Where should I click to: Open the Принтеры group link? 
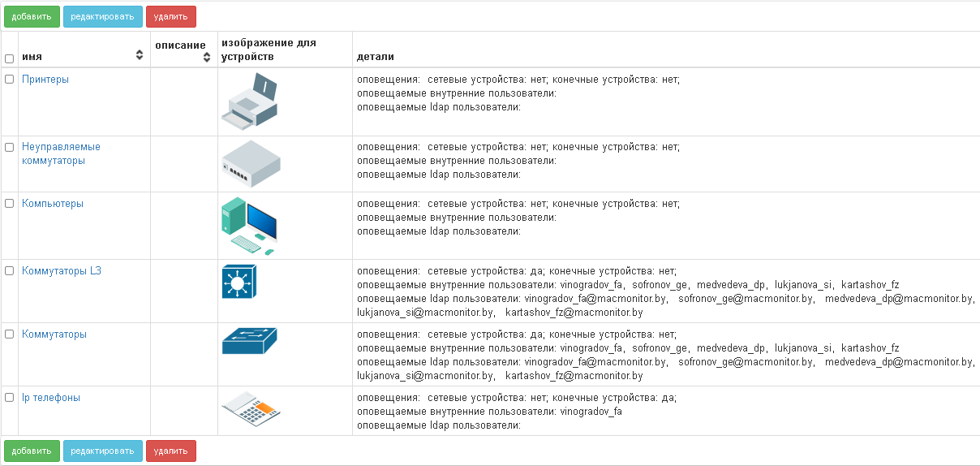[45, 80]
